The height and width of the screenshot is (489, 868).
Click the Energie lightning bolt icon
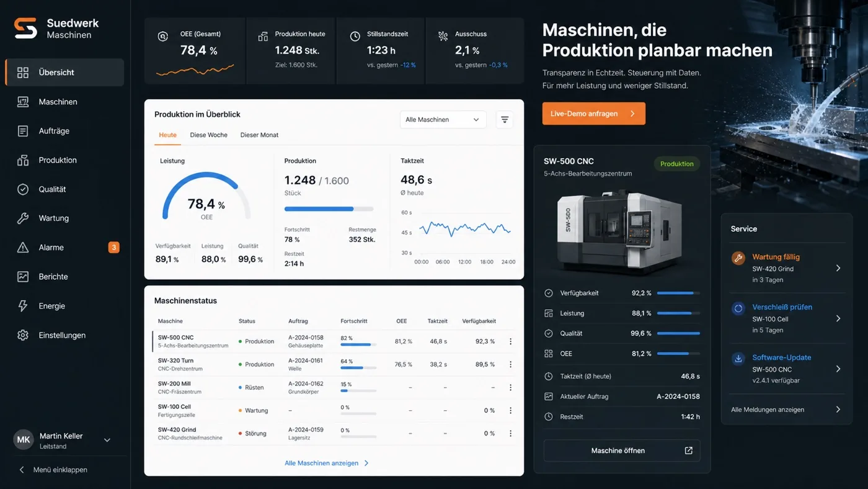23,306
